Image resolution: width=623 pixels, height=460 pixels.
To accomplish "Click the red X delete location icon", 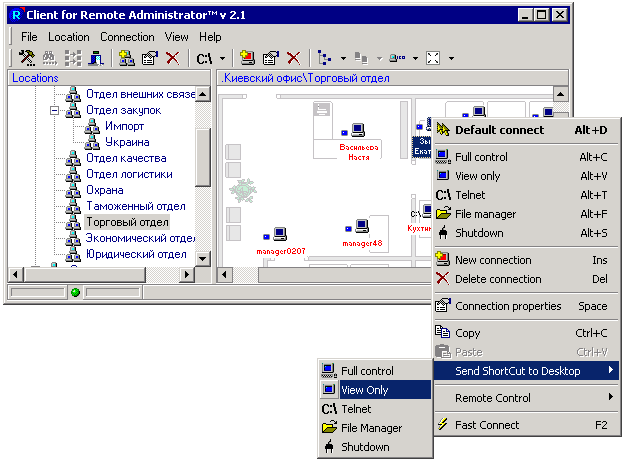I will tap(172, 58).
